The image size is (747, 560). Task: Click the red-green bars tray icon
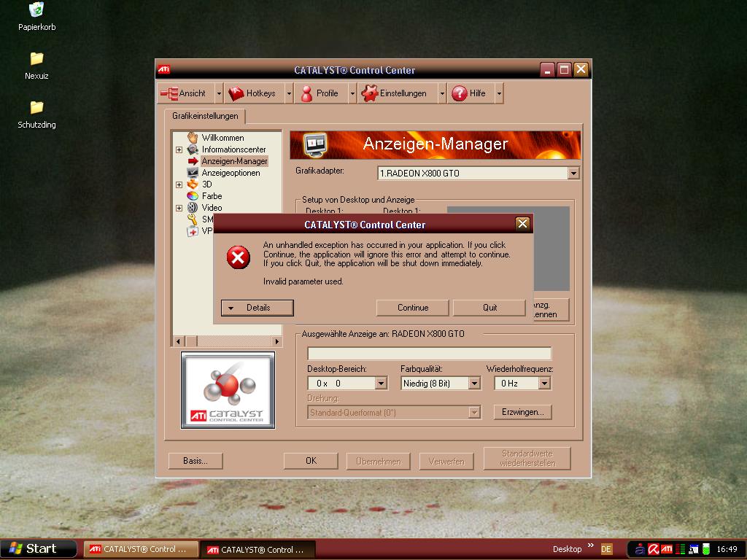tap(680, 549)
